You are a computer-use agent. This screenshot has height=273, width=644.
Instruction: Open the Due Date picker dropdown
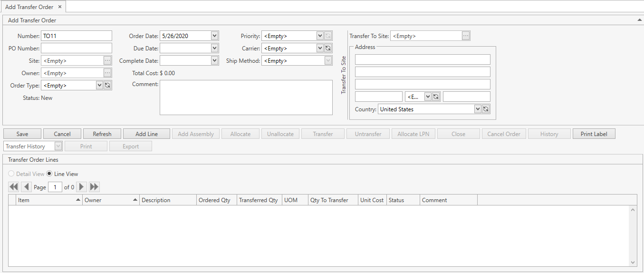214,48
